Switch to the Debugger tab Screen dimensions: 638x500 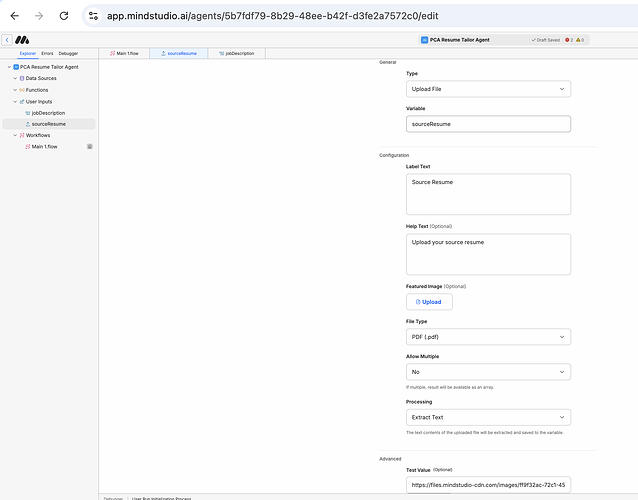[68, 53]
